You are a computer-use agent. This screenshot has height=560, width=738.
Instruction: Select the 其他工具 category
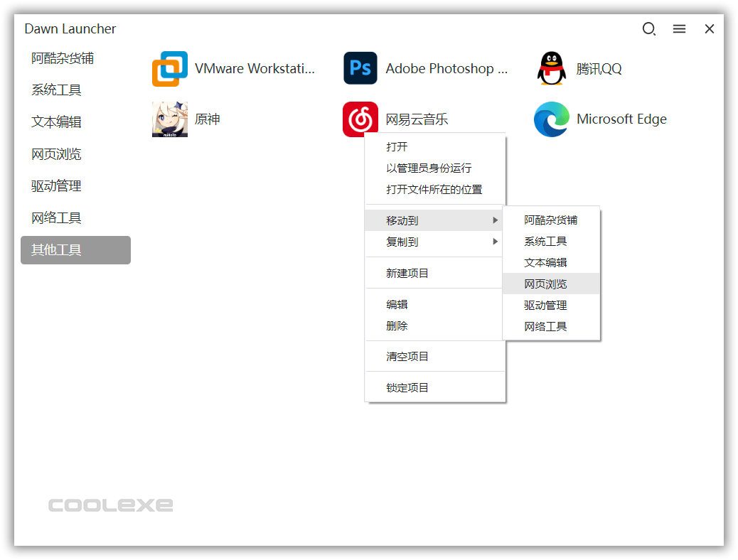tap(56, 249)
